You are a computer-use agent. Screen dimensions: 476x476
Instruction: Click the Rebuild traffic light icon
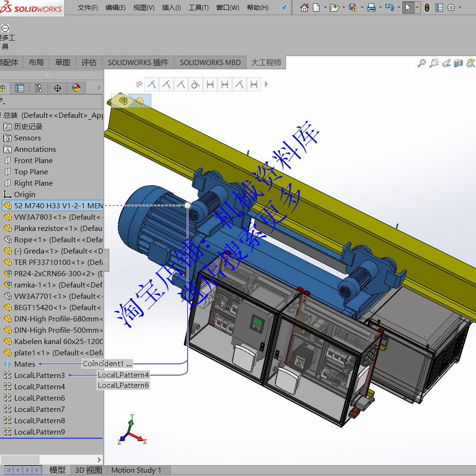click(427, 8)
